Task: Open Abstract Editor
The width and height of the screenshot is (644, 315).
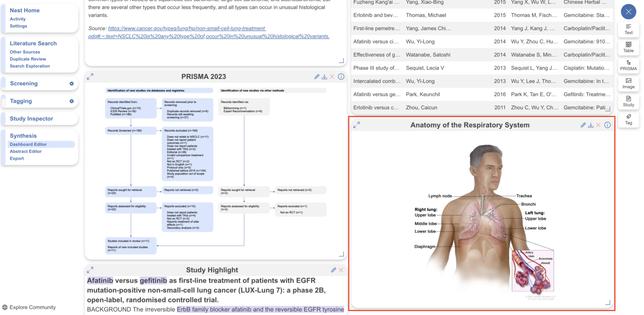Action: (26, 151)
